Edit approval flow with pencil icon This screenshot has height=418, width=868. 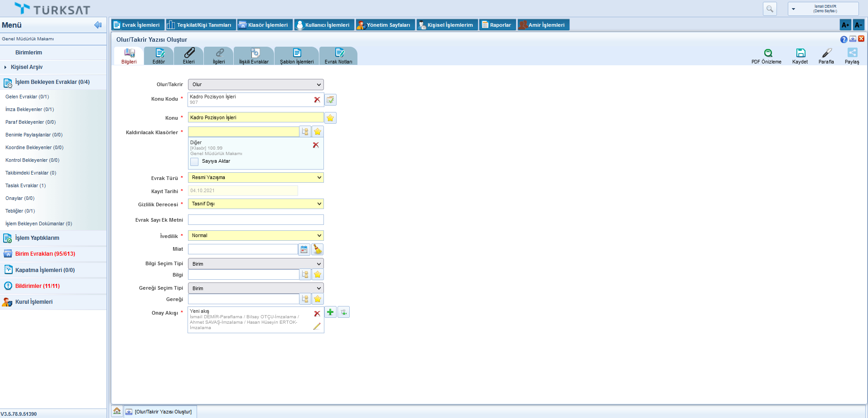317,326
